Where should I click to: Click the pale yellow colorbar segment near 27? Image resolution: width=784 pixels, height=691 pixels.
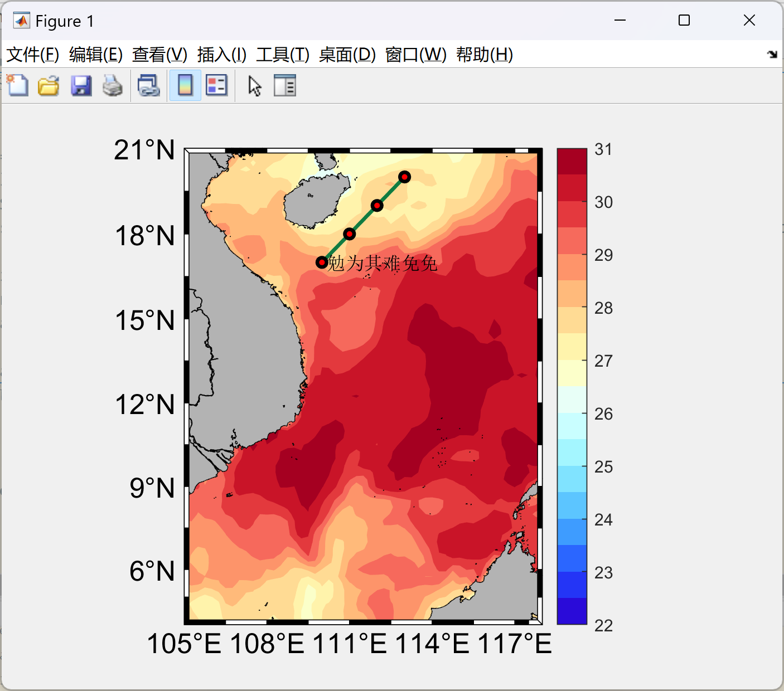coord(572,373)
